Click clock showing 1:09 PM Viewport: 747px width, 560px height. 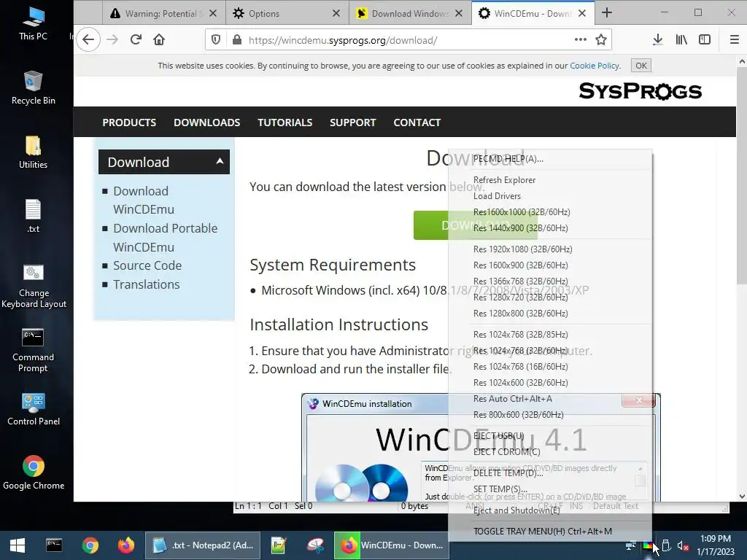tap(715, 539)
